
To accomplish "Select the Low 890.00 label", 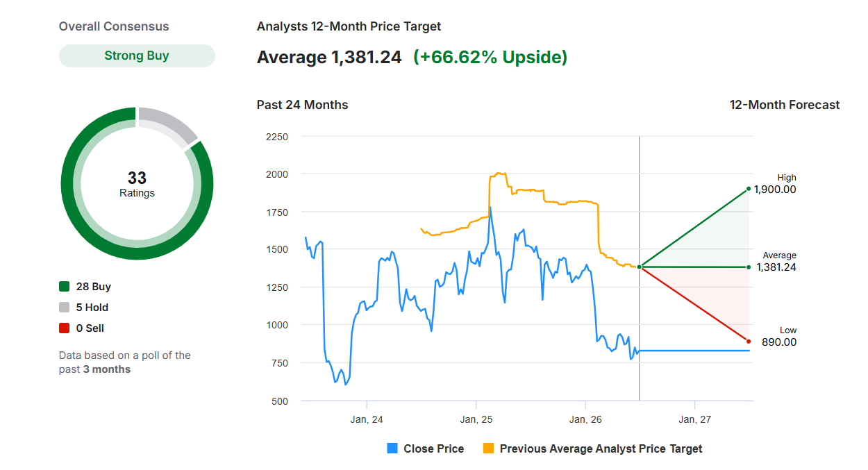I will (x=779, y=336).
